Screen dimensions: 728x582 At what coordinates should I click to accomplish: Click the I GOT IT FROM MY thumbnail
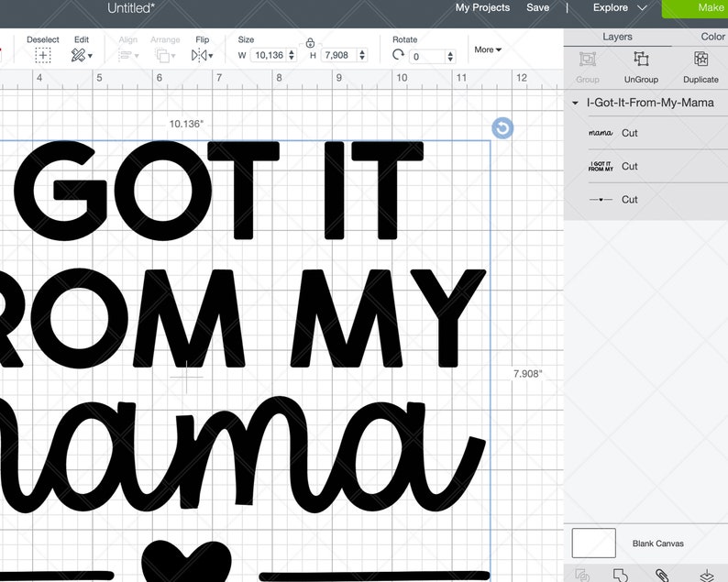pyautogui.click(x=601, y=166)
